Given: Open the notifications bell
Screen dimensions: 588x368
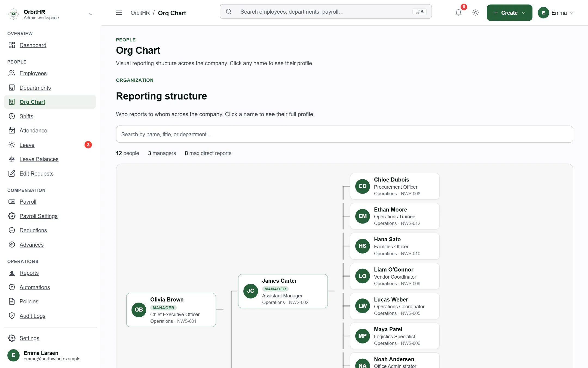Looking at the screenshot, I should tap(458, 13).
